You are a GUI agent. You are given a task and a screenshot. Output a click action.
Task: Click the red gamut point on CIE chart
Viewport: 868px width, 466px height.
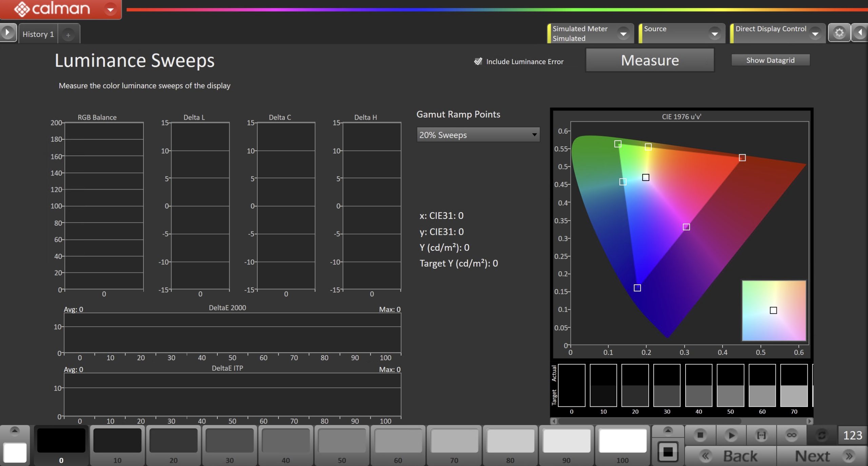(x=742, y=158)
